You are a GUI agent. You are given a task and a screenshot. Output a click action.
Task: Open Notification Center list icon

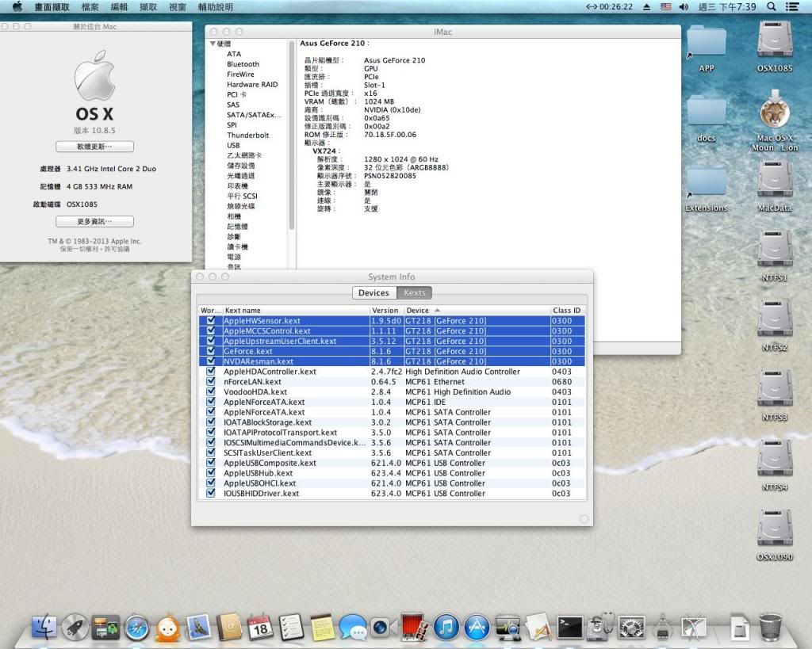(x=792, y=6)
